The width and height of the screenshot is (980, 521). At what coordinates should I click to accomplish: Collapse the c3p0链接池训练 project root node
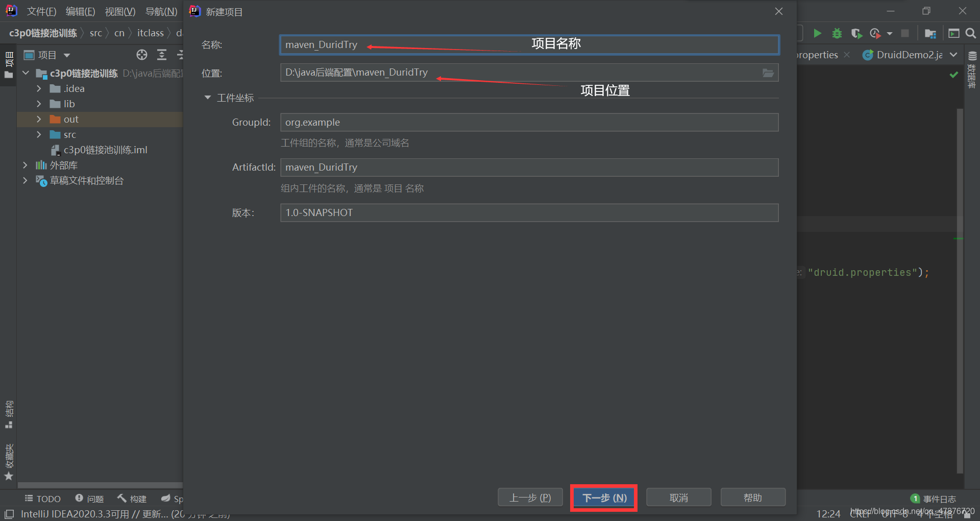click(x=26, y=73)
